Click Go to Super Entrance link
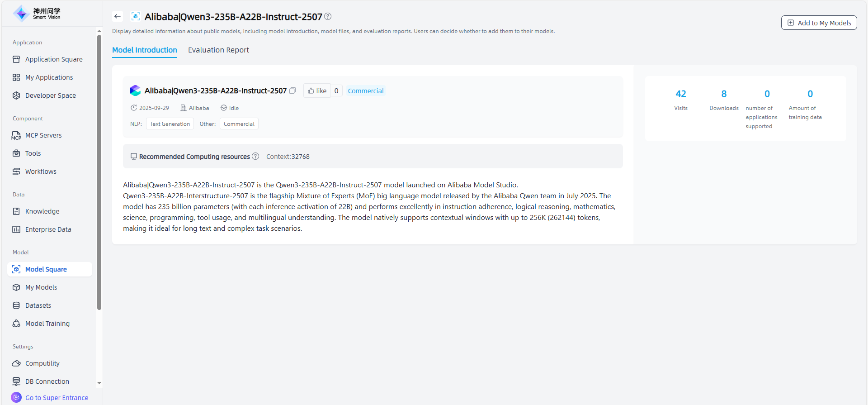This screenshot has height=405, width=868. point(57,398)
